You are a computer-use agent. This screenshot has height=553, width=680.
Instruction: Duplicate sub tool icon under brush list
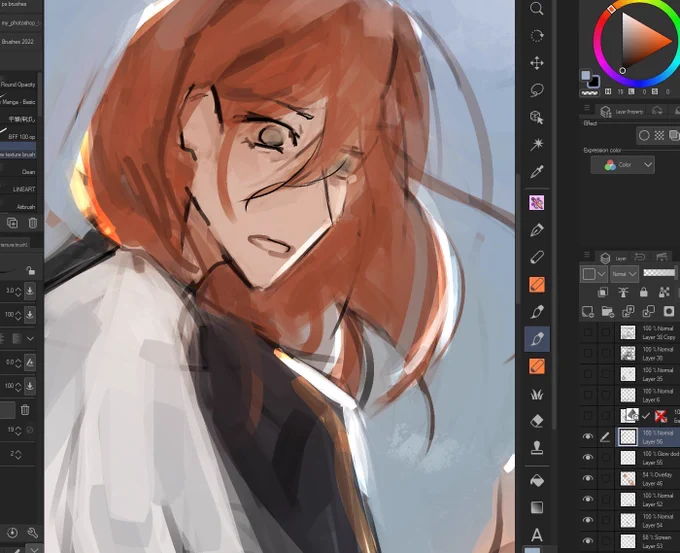[12, 223]
